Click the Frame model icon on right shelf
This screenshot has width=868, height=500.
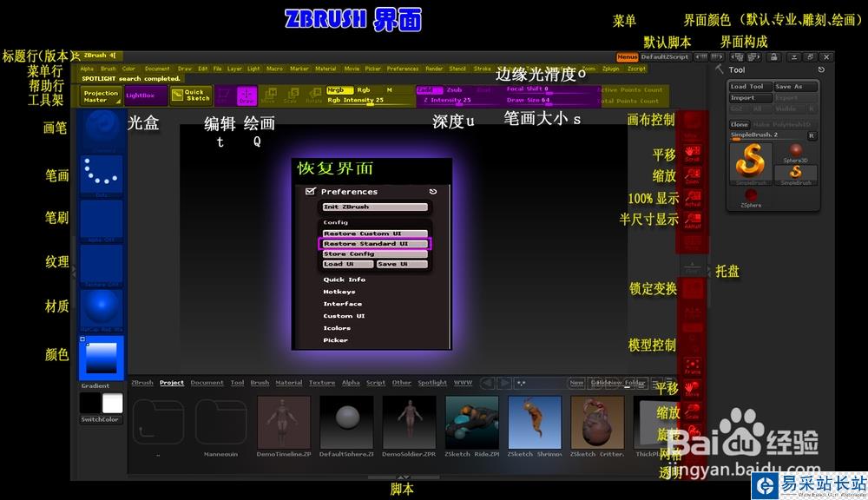[692, 366]
